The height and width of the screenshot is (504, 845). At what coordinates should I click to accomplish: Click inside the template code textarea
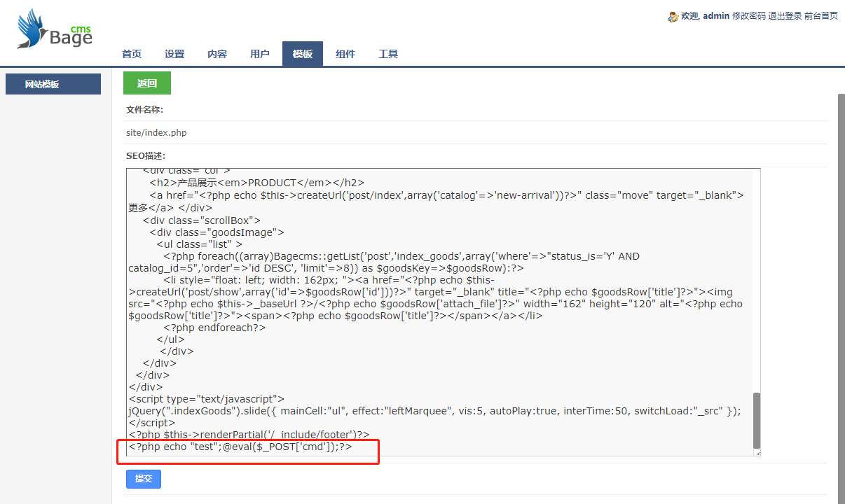tap(444, 312)
